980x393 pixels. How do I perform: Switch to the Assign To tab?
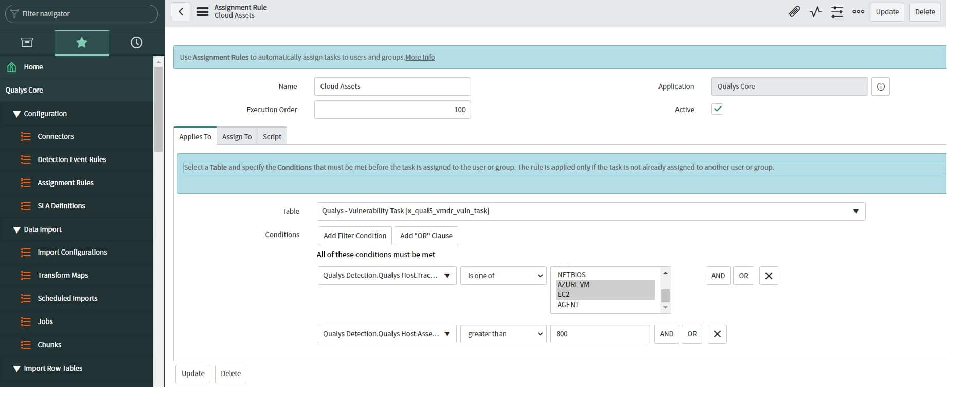(x=237, y=136)
